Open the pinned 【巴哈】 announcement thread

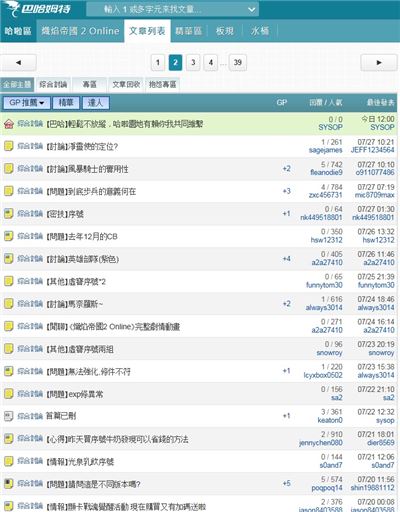tap(125, 124)
